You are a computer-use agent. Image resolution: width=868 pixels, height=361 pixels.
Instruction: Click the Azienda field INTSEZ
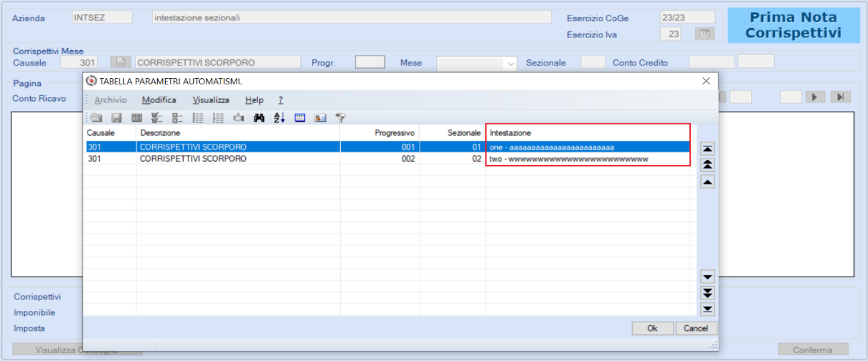point(102,17)
